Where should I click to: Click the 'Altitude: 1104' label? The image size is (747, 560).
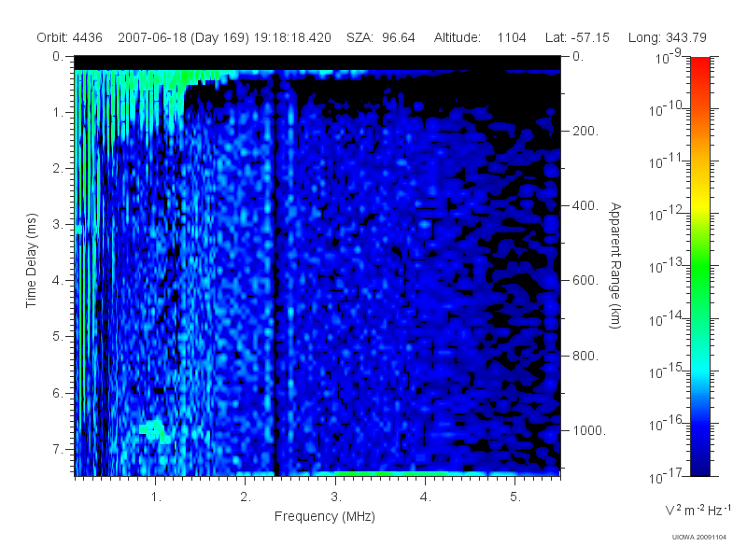coord(480,37)
